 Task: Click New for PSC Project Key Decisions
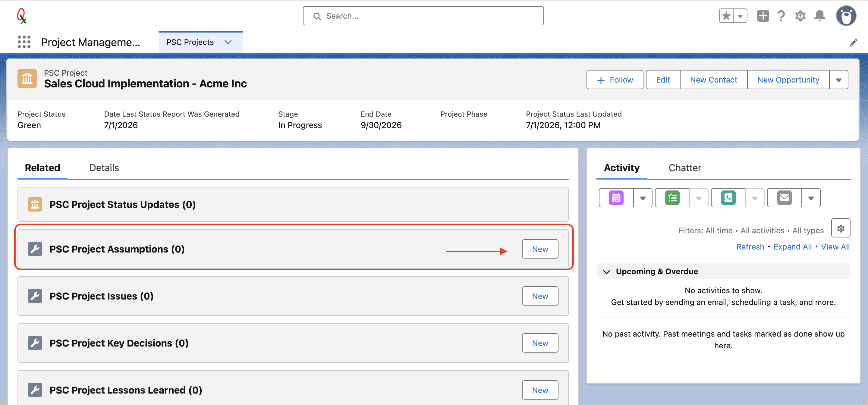[x=540, y=343]
